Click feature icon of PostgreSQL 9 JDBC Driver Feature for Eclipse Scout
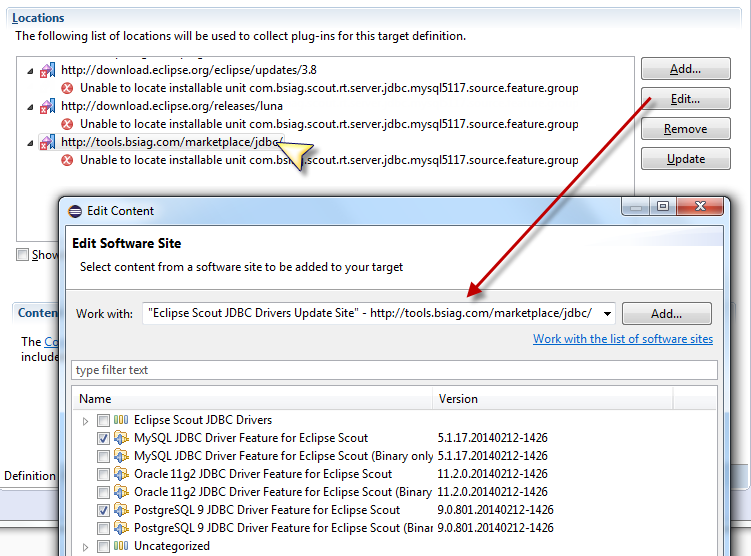Image resolution: width=751 pixels, height=556 pixels. click(121, 510)
